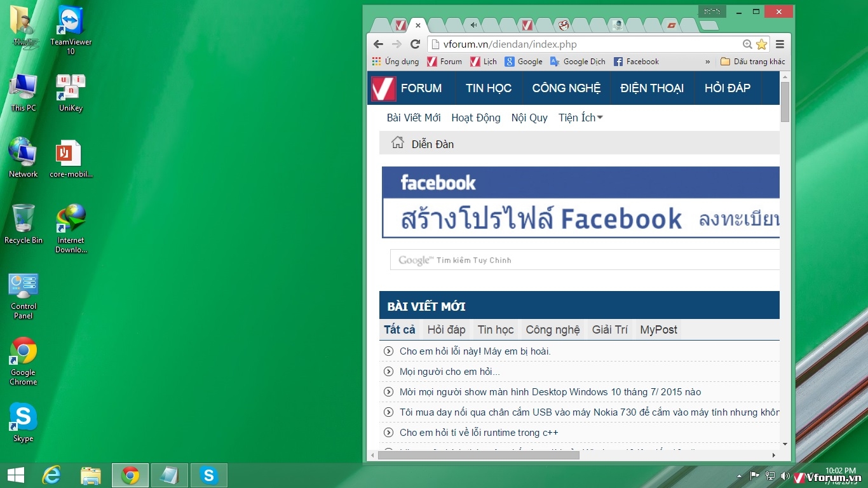Screen dimensions: 868x488
Task: Click the home icon in the breadcrumb
Action: [398, 142]
